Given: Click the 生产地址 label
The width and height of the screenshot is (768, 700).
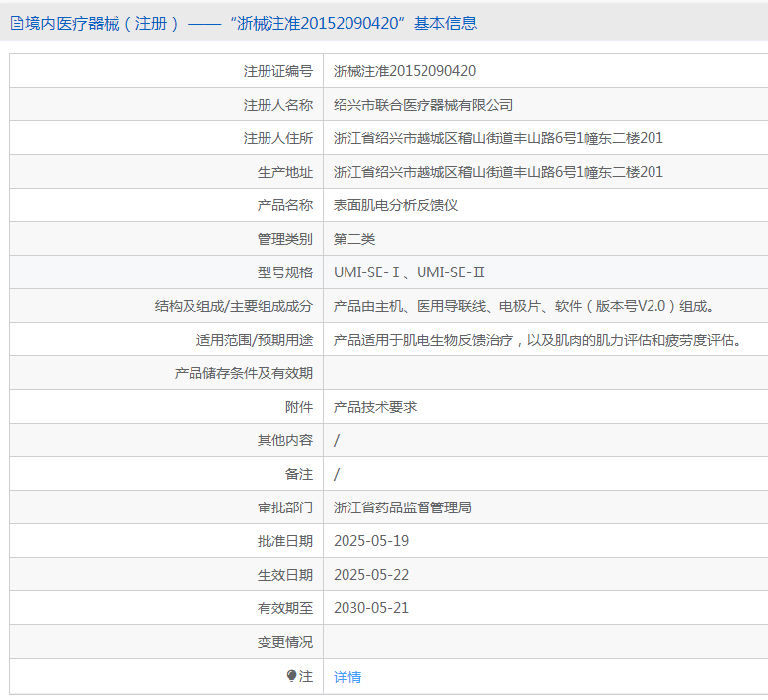Looking at the screenshot, I should pos(285,172).
